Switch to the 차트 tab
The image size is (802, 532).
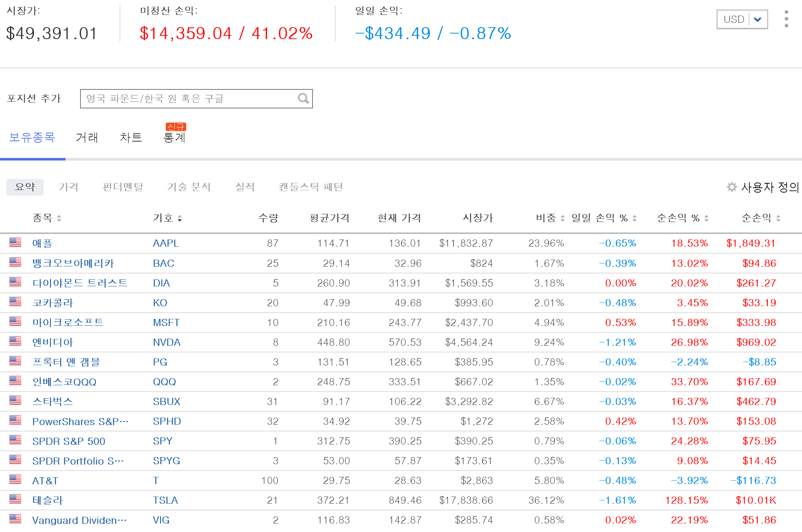pyautogui.click(x=131, y=137)
